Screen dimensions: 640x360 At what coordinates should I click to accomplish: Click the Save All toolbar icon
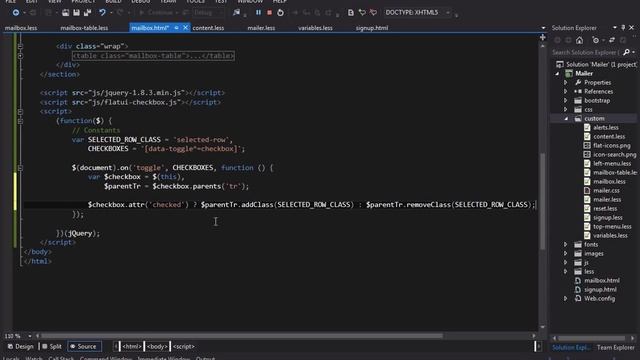87,13
